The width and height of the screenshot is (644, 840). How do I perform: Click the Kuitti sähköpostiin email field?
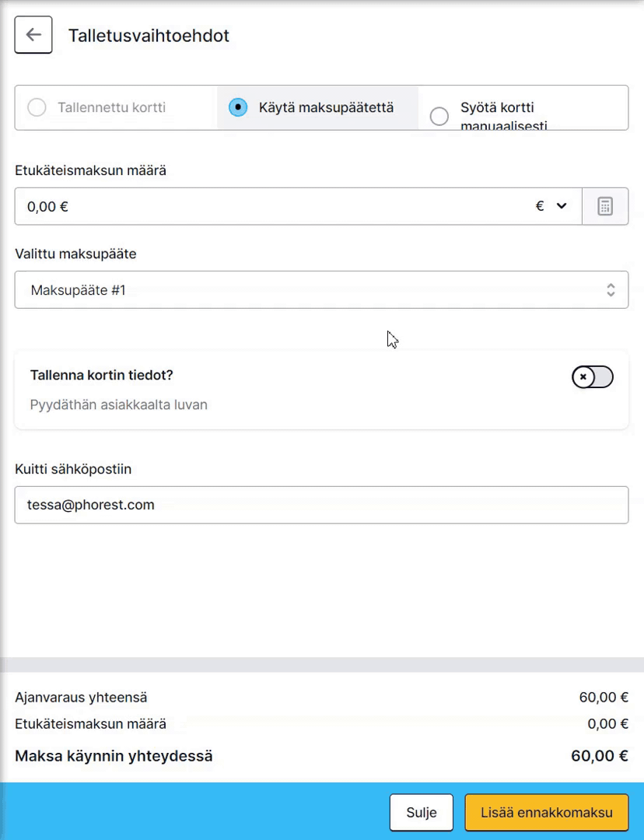(x=321, y=506)
